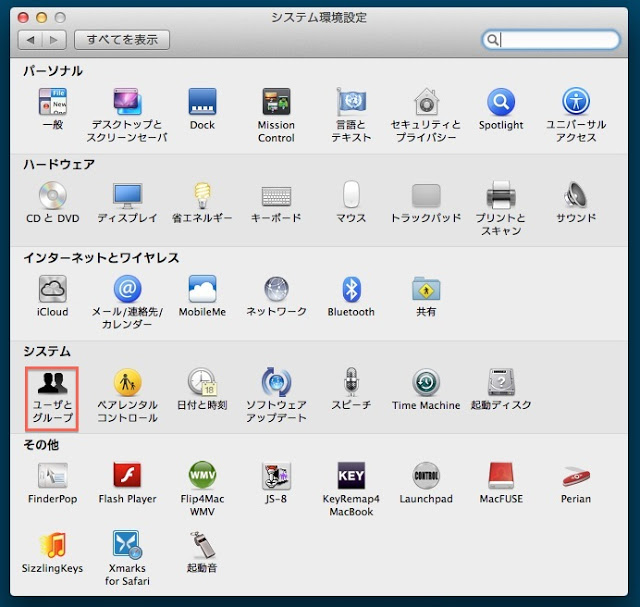Open the Flip4Mac WMV pane
This screenshot has height=607, width=640.
[x=202, y=489]
